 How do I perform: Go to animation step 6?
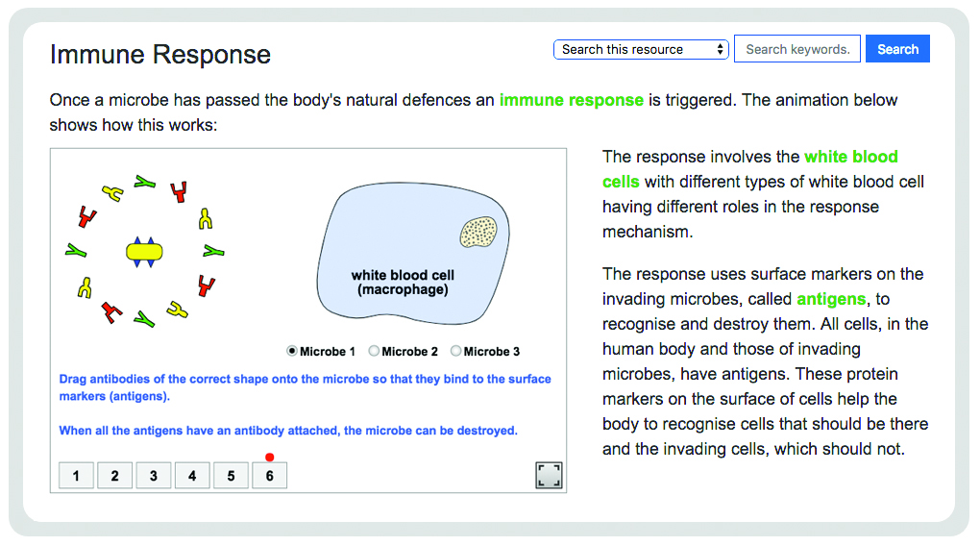269,475
